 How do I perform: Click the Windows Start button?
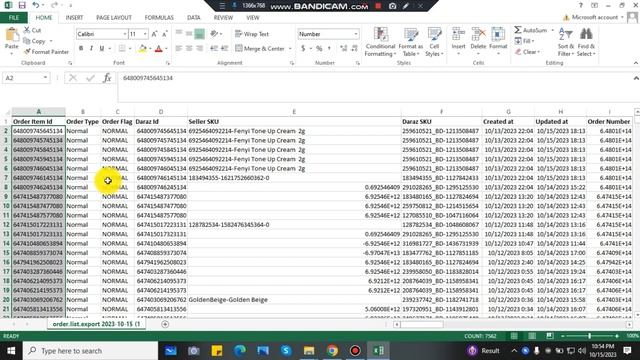click(x=11, y=351)
